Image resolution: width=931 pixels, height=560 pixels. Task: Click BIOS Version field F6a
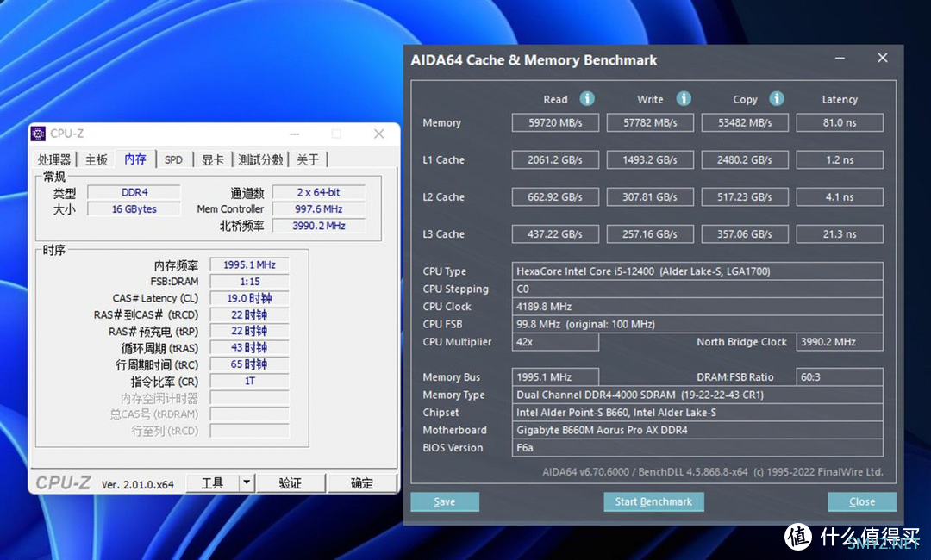pyautogui.click(x=697, y=448)
